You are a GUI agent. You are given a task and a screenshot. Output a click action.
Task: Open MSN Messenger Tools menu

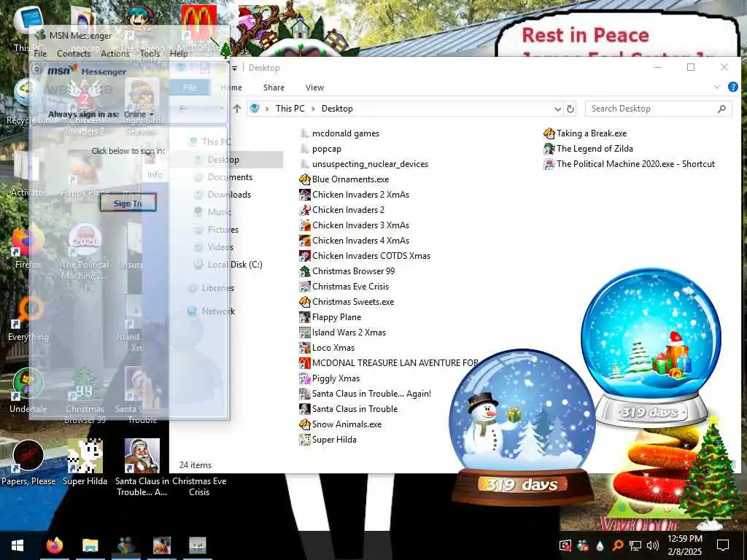pyautogui.click(x=150, y=54)
